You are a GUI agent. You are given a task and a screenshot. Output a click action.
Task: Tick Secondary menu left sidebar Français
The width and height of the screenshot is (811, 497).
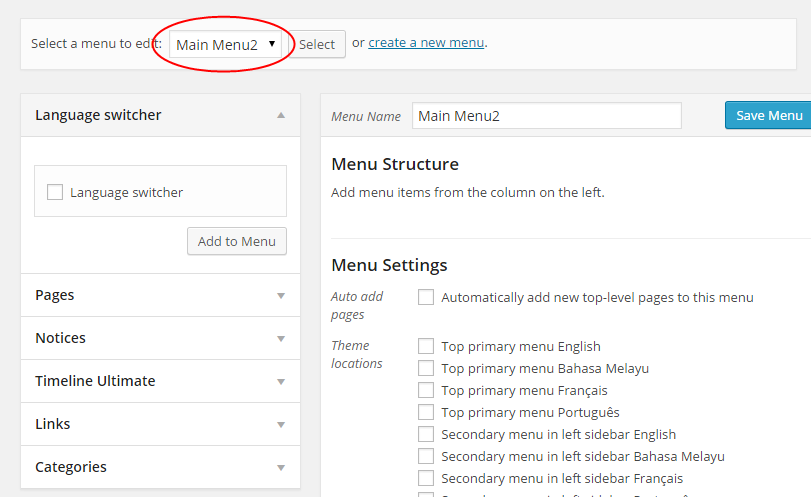(x=426, y=478)
